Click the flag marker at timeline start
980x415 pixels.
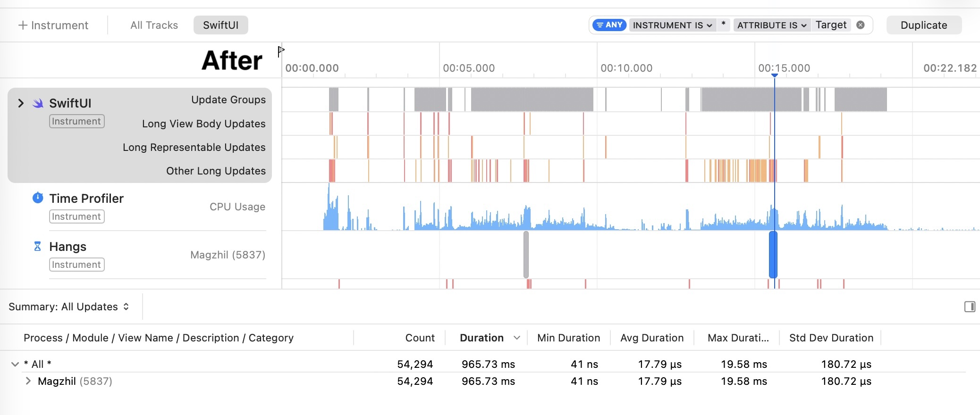281,50
